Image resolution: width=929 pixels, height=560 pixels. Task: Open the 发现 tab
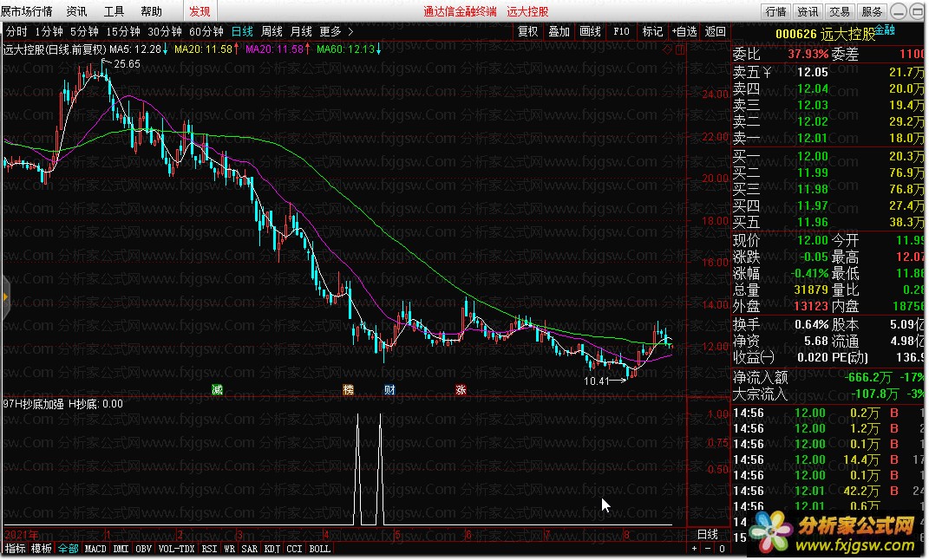tap(200, 11)
